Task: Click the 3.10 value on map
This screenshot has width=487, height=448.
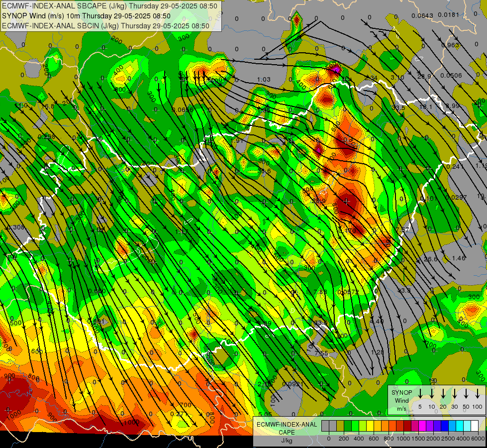Action: click(397, 77)
